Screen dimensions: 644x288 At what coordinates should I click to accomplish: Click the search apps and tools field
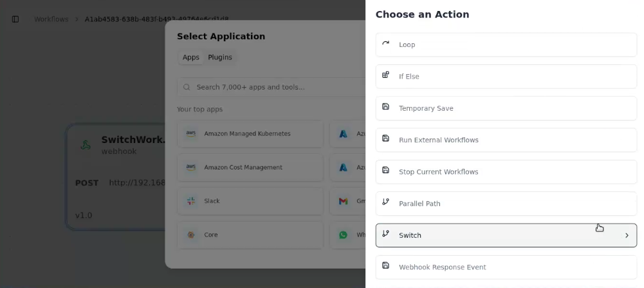[x=270, y=87]
